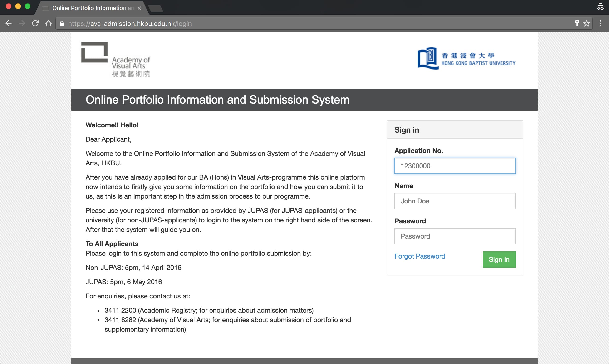Click the Online Portfolio Information and Submission System heading
The width and height of the screenshot is (609, 364).
pyautogui.click(x=217, y=100)
